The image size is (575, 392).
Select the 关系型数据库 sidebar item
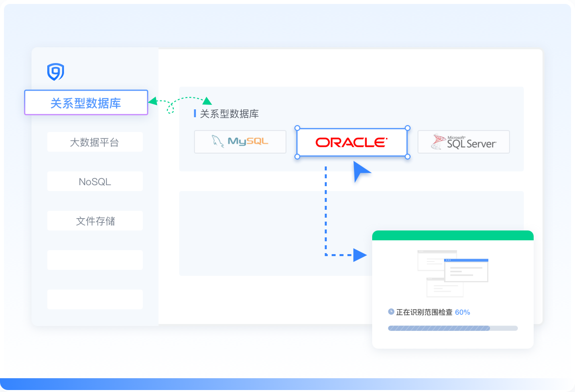pyautogui.click(x=86, y=102)
